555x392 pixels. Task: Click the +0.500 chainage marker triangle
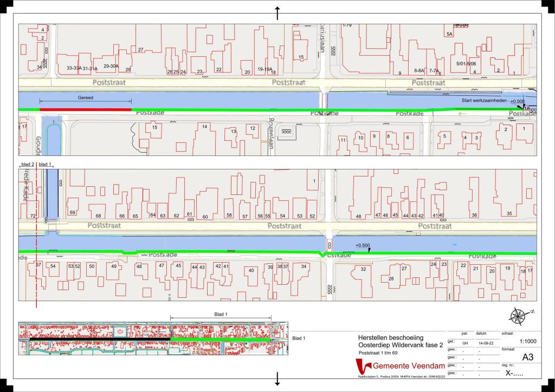coord(369,250)
